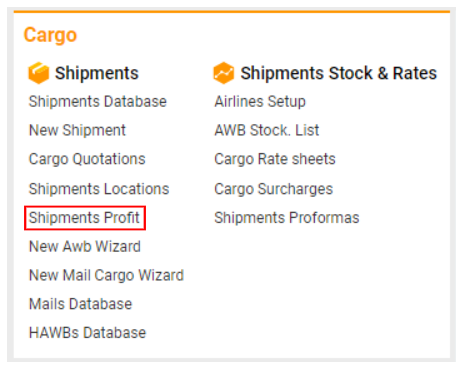464x367 pixels.
Task: Open Shipments Proformas
Action: (287, 218)
